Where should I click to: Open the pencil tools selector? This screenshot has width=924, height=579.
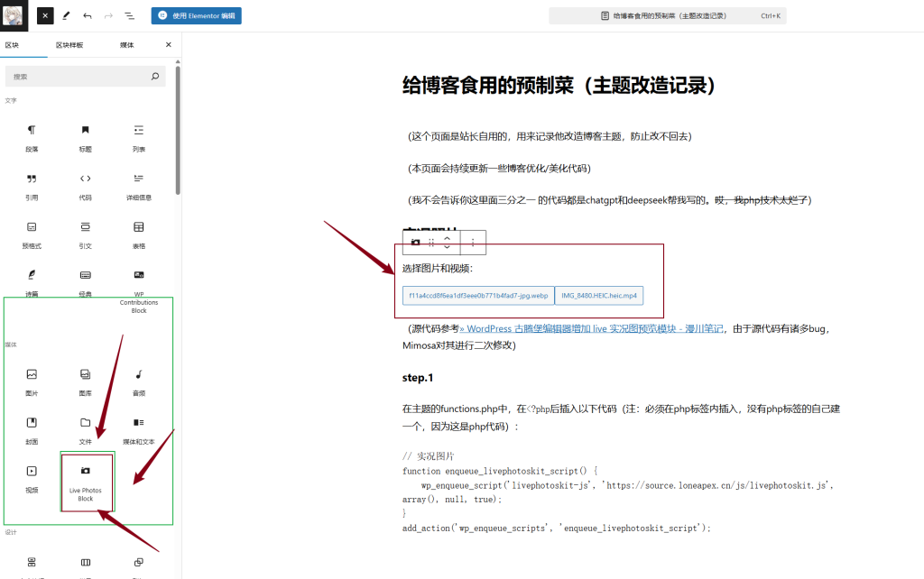coord(66,15)
